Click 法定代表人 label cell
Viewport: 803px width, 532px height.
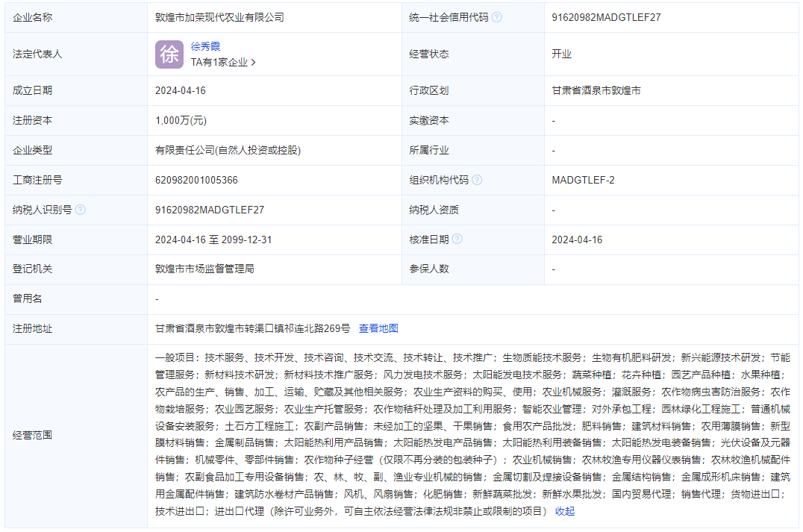coord(76,54)
